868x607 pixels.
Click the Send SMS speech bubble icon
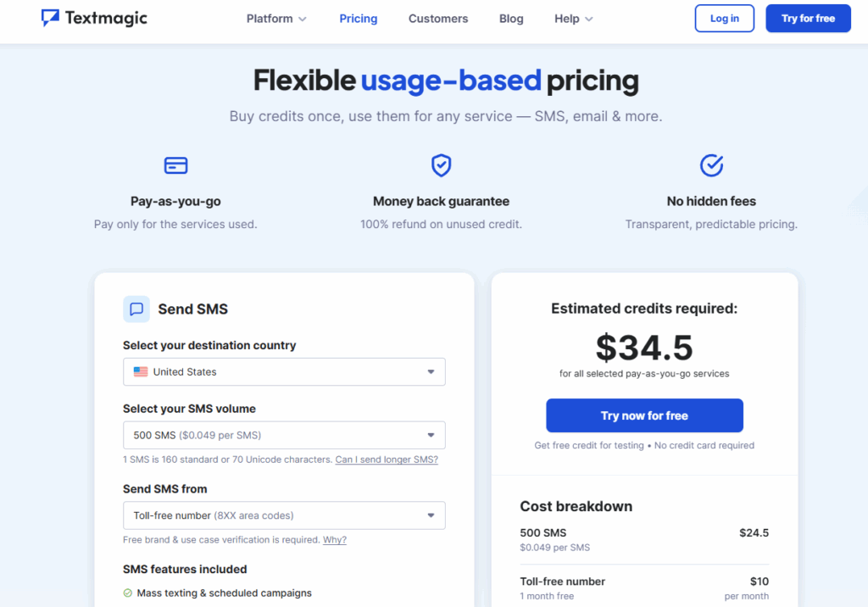[x=136, y=309]
